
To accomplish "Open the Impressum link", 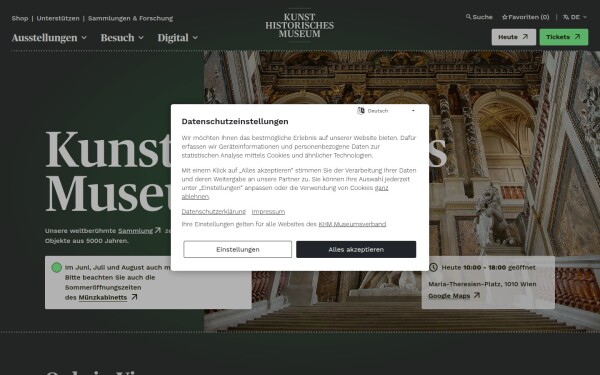I will click(268, 211).
